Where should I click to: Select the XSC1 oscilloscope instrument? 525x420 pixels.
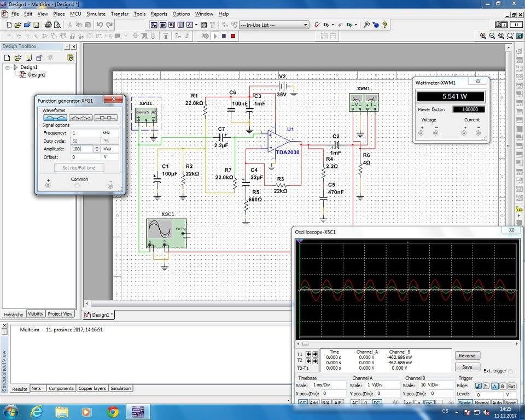point(166,234)
